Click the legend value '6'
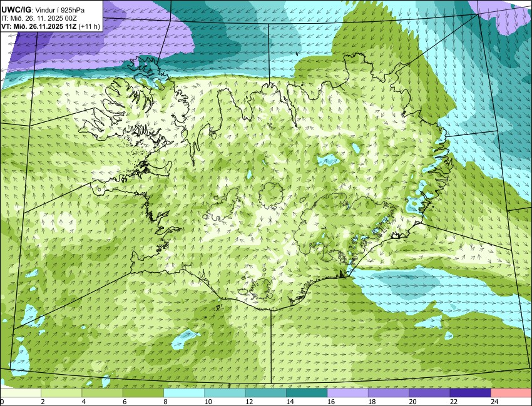Screen dimensions: 532x406 pos(125,402)
